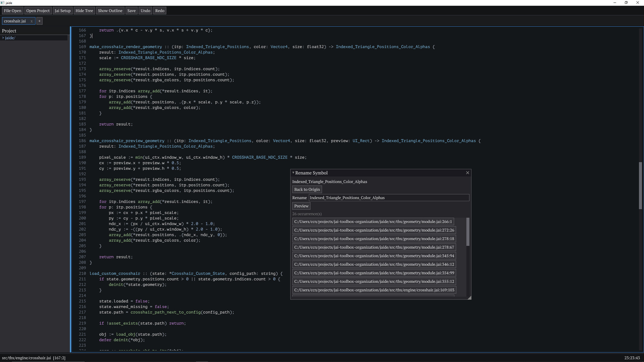Viewport: 644px width, 362px height.
Task: Open occurrence module.jai:355:12
Action: pyautogui.click(x=374, y=282)
